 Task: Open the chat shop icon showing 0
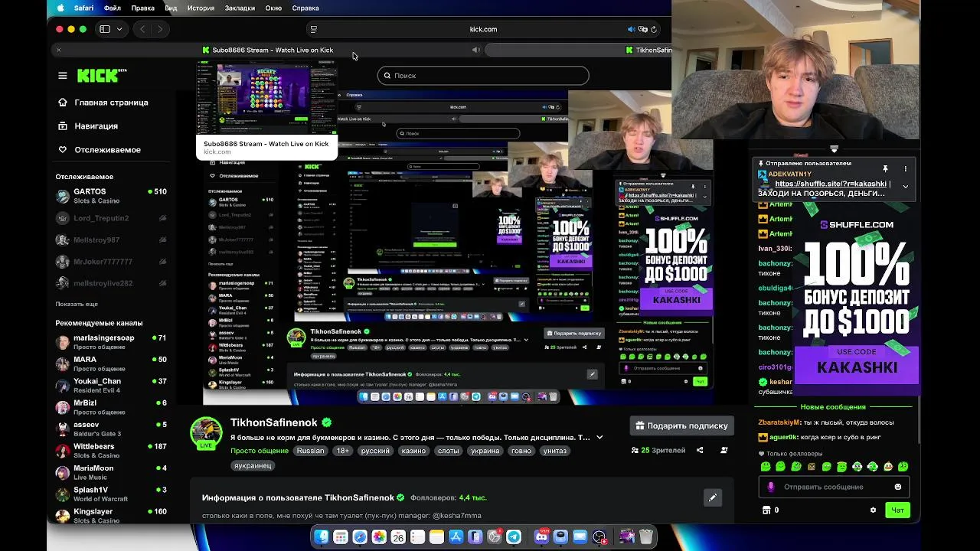[x=770, y=510]
